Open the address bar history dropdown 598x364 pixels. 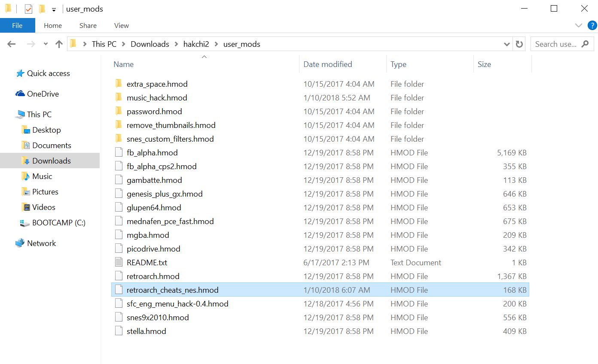(x=506, y=44)
